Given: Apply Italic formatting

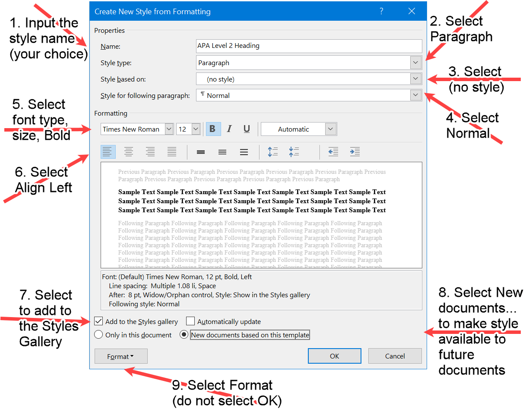Looking at the screenshot, I should [x=229, y=129].
